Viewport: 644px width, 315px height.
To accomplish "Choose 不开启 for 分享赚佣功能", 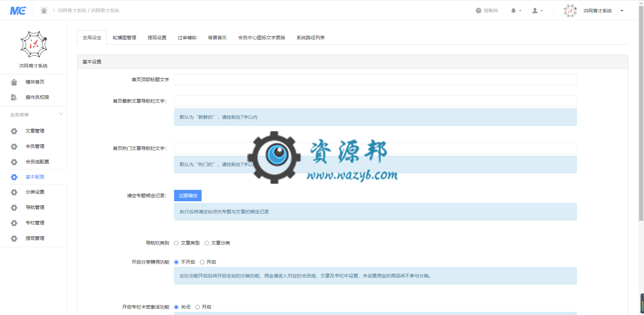I will click(176, 262).
